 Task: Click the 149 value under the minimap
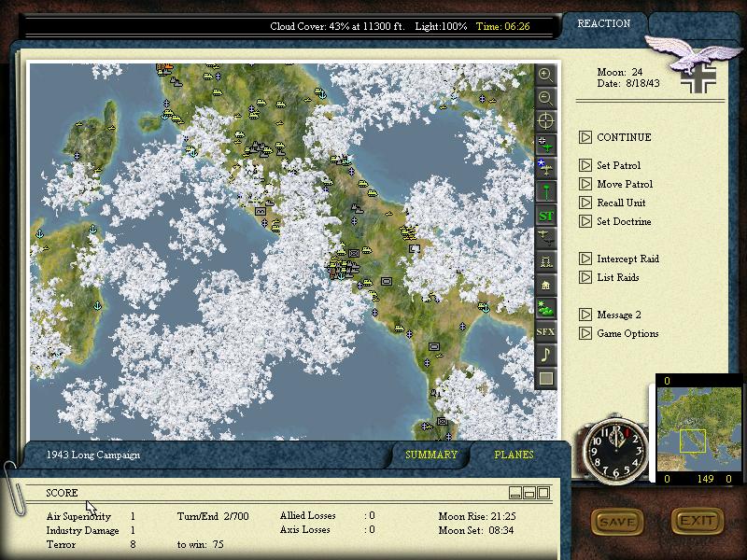705,479
